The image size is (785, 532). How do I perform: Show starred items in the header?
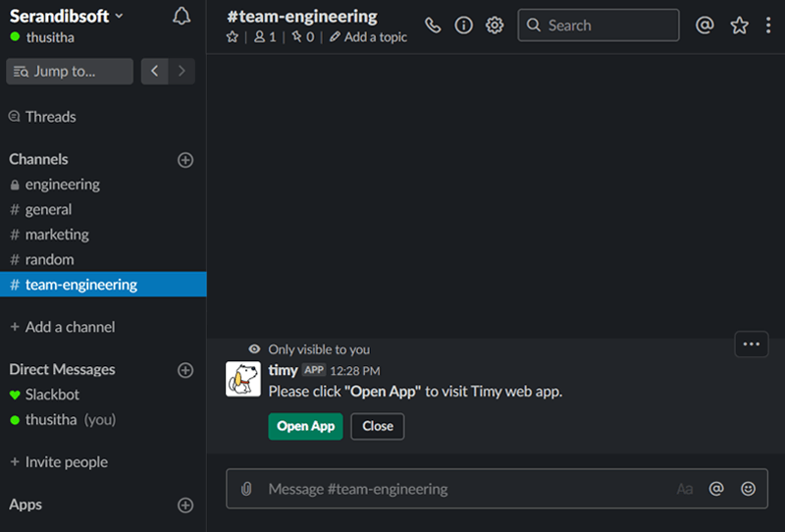coord(740,26)
